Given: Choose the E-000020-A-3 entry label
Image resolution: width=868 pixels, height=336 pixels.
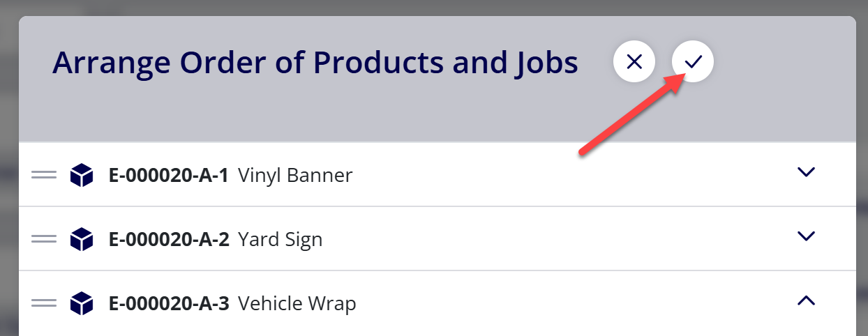Looking at the screenshot, I should click(x=169, y=303).
